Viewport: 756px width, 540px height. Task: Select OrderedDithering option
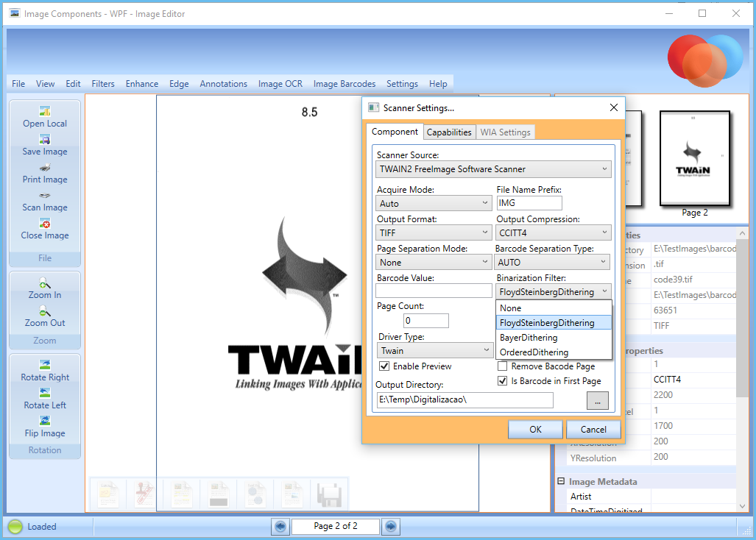click(554, 352)
